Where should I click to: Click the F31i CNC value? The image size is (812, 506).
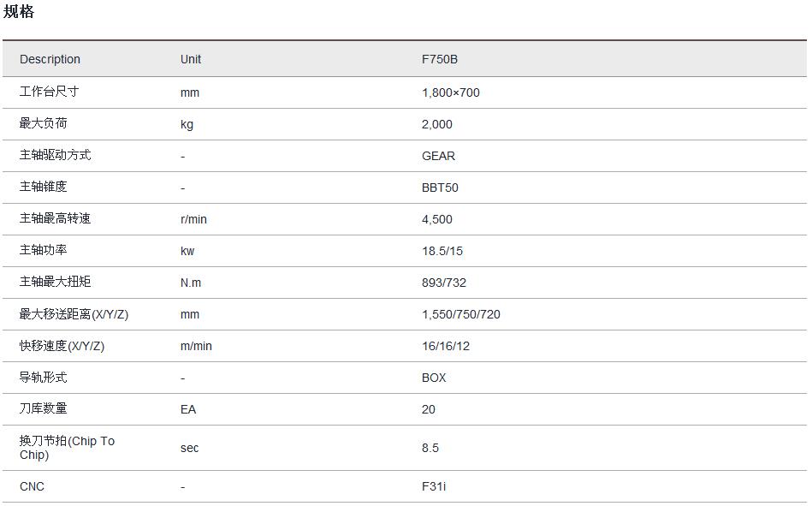pyautogui.click(x=434, y=486)
